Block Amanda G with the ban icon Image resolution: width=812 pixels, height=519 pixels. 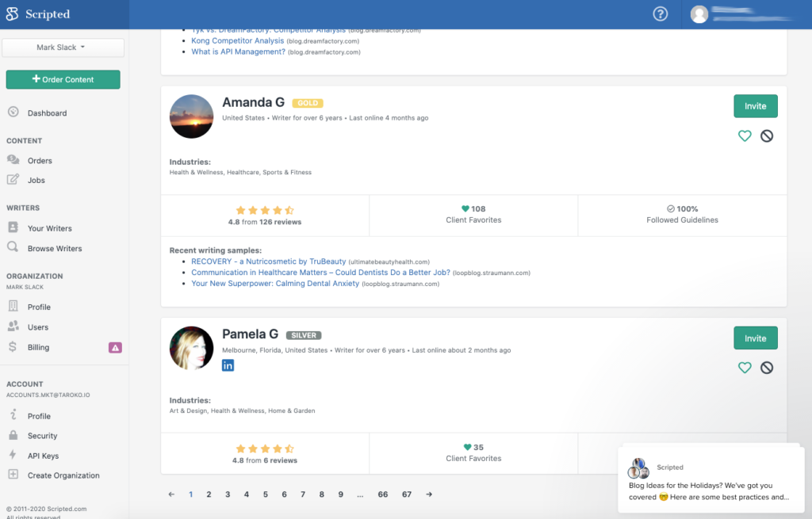(767, 135)
